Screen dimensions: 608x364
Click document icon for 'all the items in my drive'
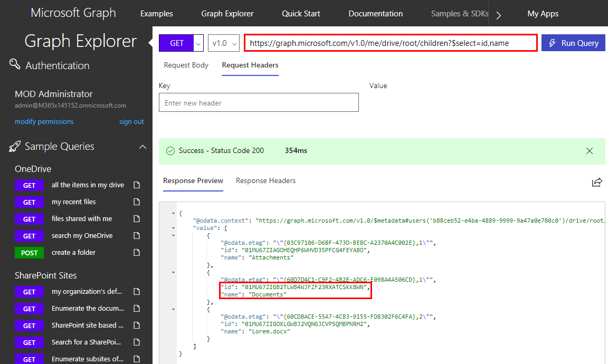pos(137,185)
